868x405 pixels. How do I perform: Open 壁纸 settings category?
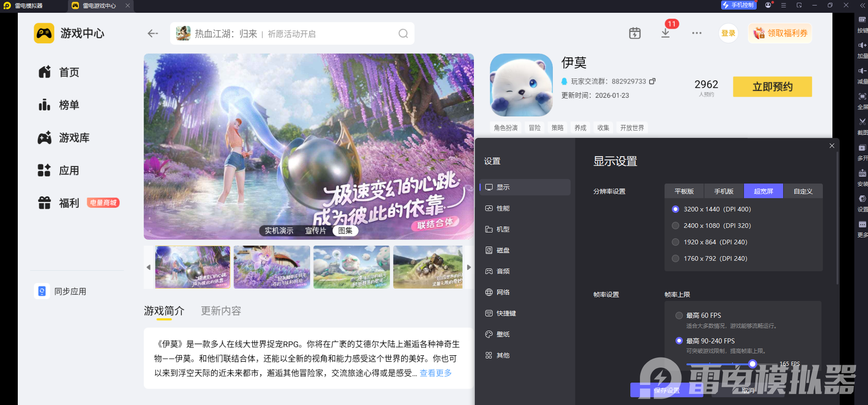pyautogui.click(x=525, y=334)
